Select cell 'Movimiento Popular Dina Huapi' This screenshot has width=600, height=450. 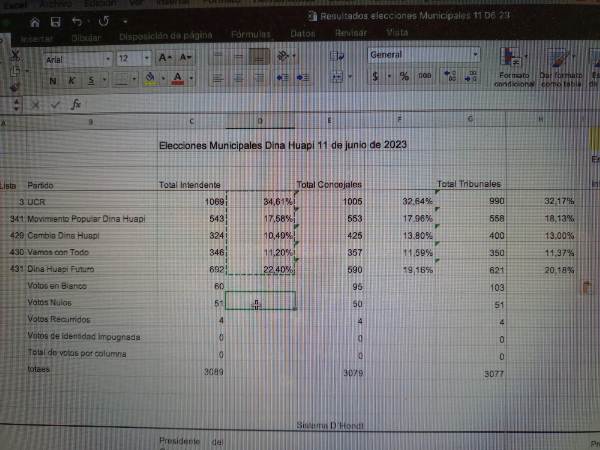[91, 219]
